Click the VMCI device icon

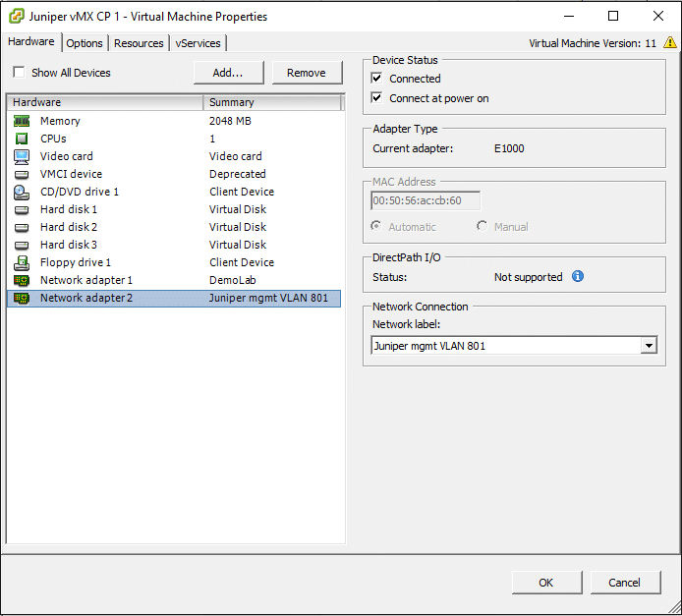tap(22, 174)
